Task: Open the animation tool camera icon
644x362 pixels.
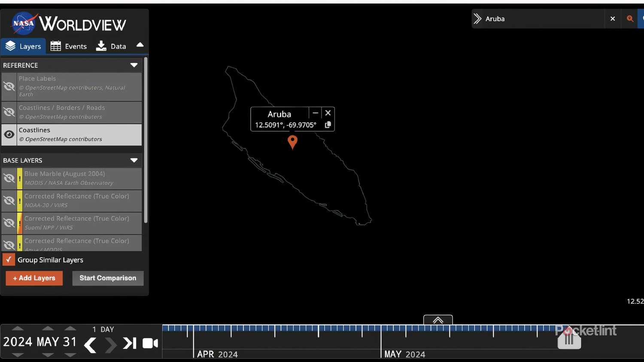Action: [x=149, y=343]
